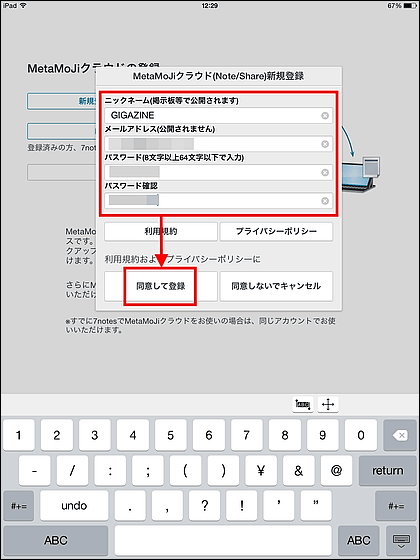Tap the right #+= symbols key
420x560 pixels.
coord(397,506)
